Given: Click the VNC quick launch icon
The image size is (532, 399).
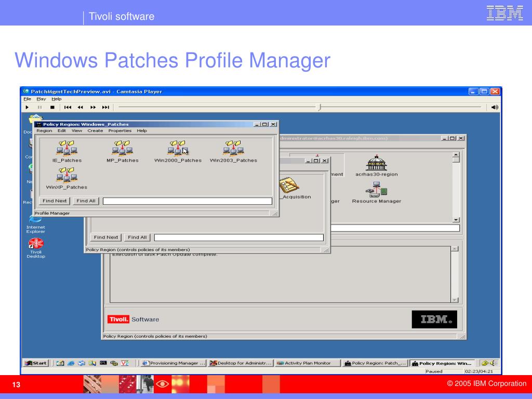Looking at the screenshot, I should 125,363.
